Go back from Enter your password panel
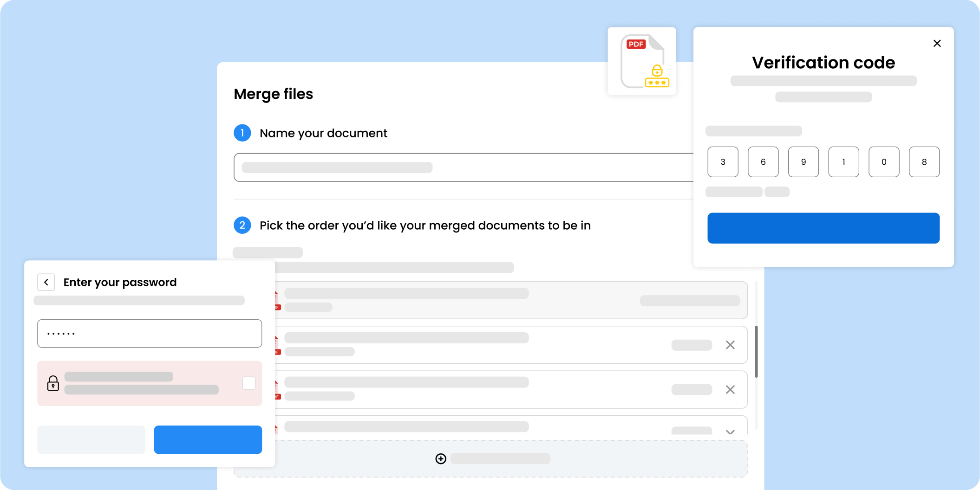980x490 pixels. pyautogui.click(x=46, y=282)
